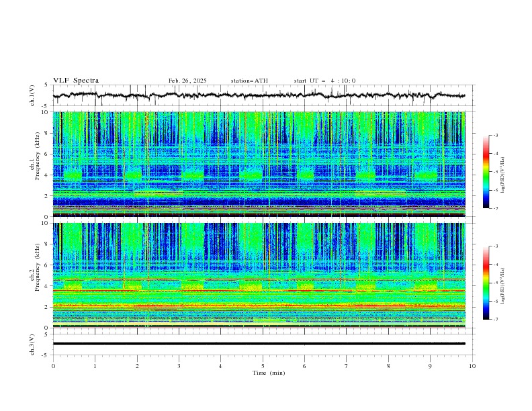Click the 'ch.1(V)' waveform axis label
Screen dimensions: 532x411
(32, 95)
